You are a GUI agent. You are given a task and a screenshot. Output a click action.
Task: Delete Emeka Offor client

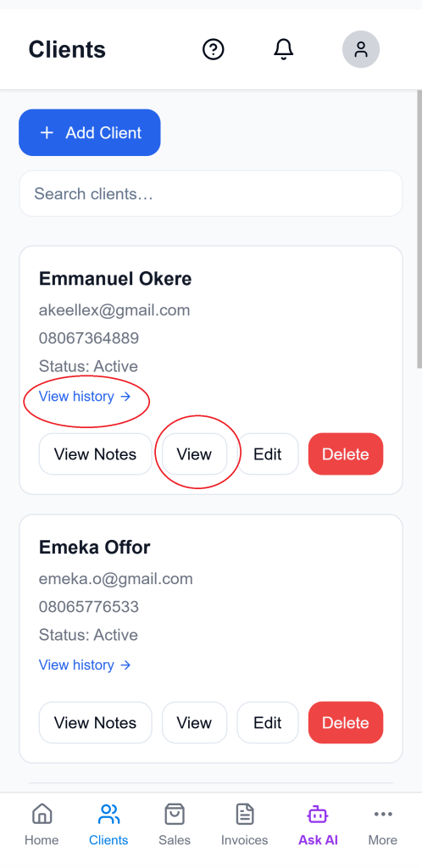tap(346, 722)
